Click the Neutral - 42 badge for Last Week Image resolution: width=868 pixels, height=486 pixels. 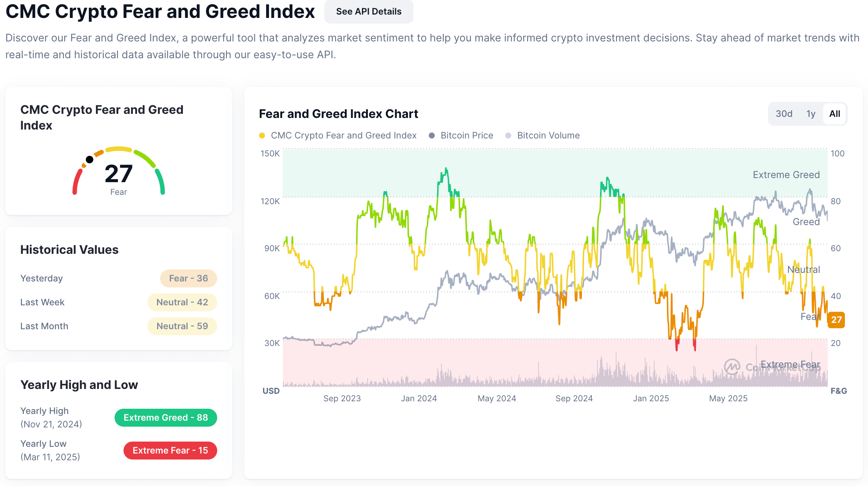point(182,302)
